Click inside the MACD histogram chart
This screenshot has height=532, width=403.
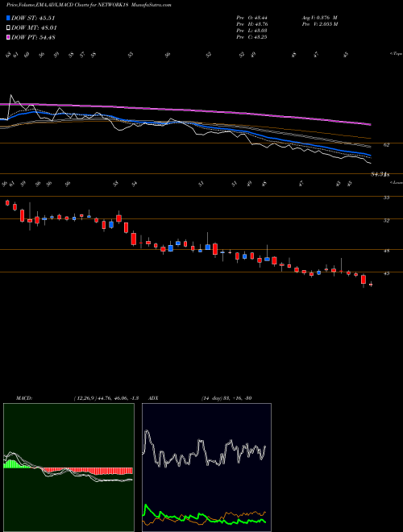click(69, 468)
